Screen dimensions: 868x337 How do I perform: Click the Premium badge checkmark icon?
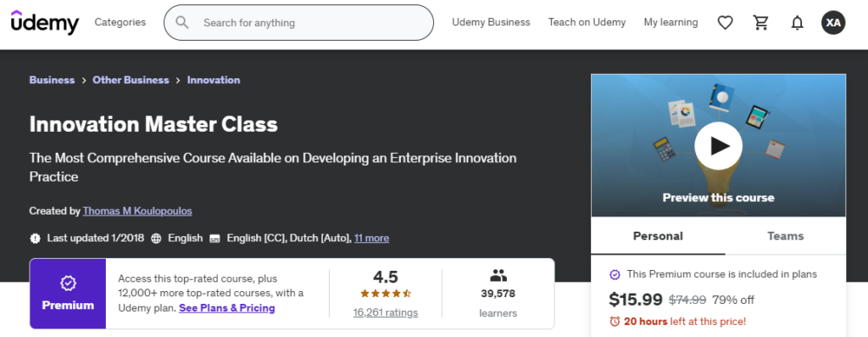click(x=68, y=284)
